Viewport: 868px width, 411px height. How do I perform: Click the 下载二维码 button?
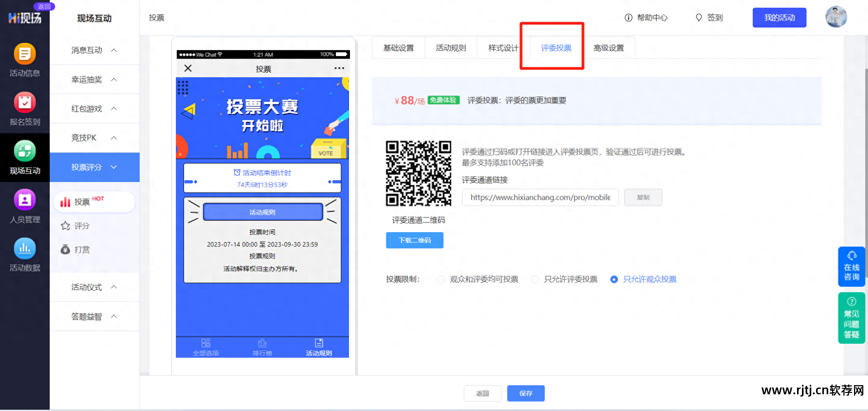pyautogui.click(x=414, y=240)
